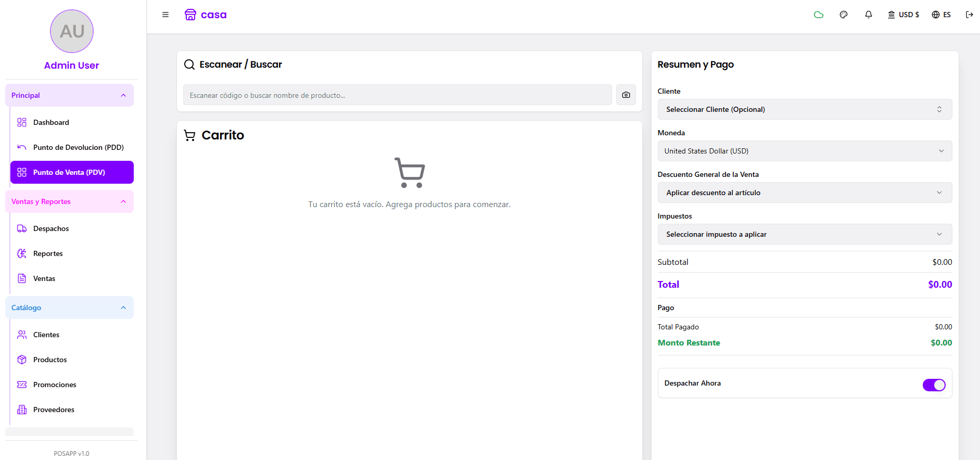Open the Moneda currency dropdown
Image resolution: width=980 pixels, height=460 pixels.
(805, 151)
